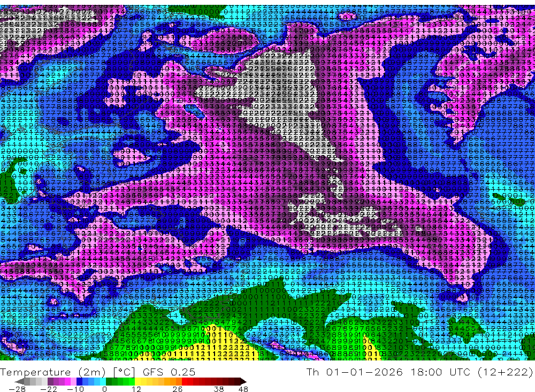Click the "0" legend value
Image resolution: width=535 pixels, height=392 pixels.
click(105, 389)
